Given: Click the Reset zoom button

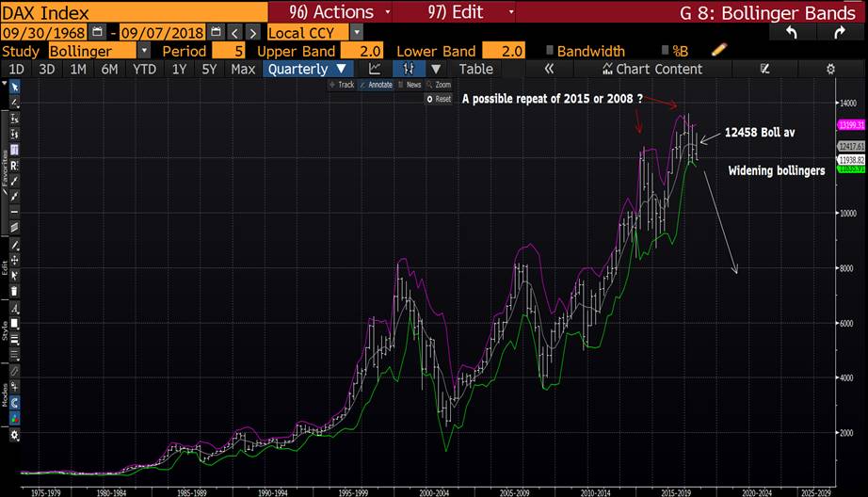Looking at the screenshot, I should [x=439, y=99].
